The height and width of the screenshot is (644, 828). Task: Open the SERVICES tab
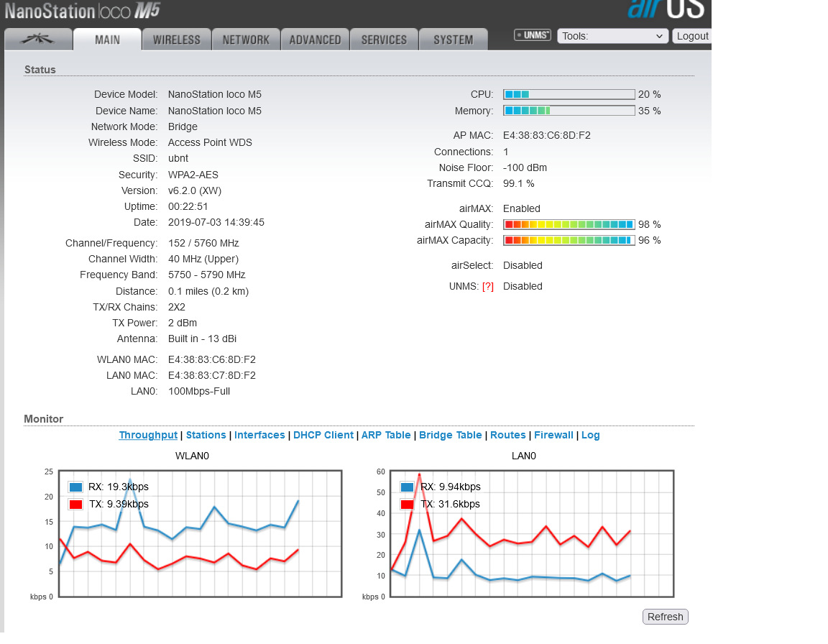[385, 40]
